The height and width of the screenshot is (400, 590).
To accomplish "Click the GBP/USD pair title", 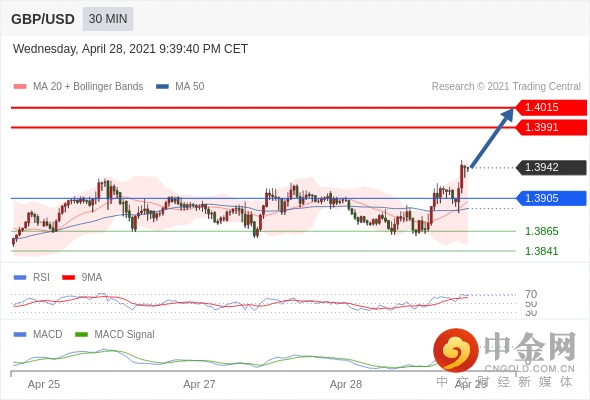I will [43, 19].
